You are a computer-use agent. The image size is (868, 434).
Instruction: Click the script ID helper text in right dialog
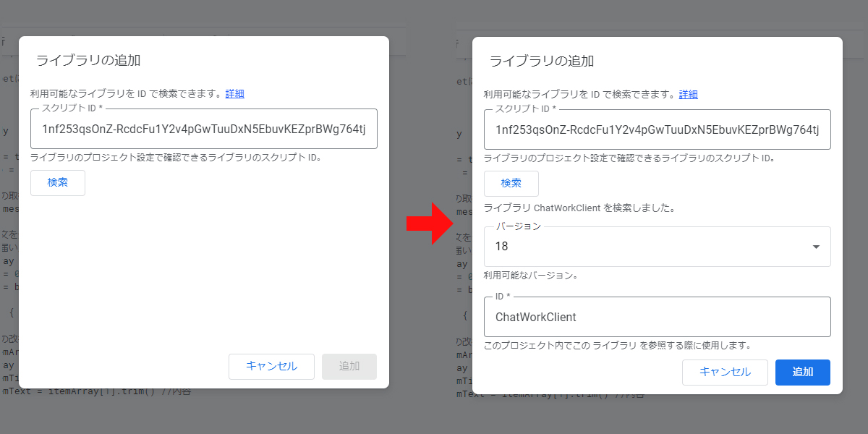coord(629,158)
